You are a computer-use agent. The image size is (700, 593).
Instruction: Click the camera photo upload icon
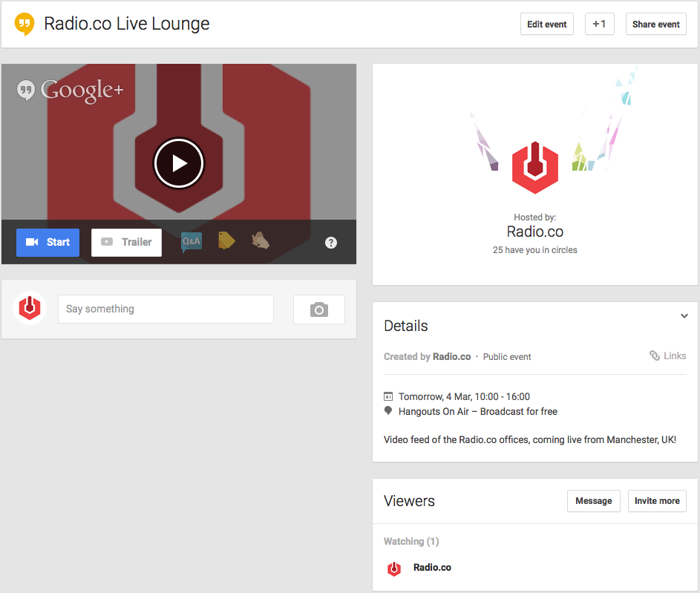[x=319, y=309]
